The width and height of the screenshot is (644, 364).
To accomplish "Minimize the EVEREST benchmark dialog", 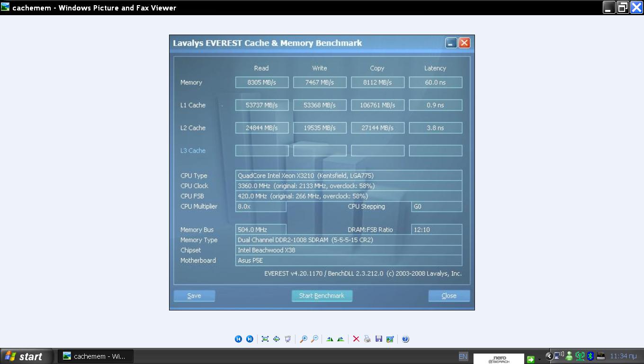I will pos(451,43).
